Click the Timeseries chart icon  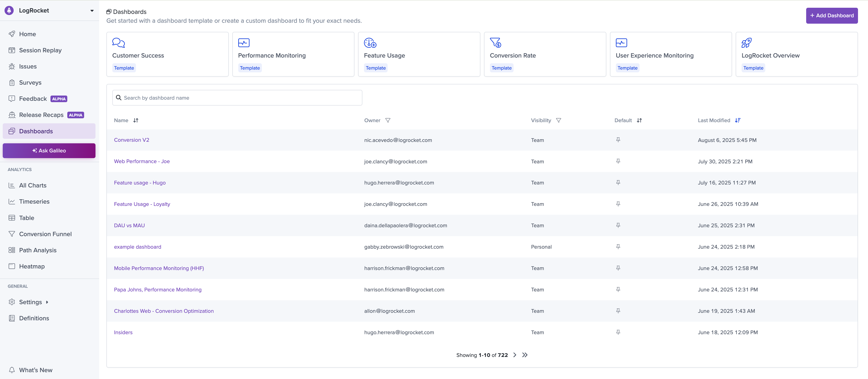(x=12, y=202)
